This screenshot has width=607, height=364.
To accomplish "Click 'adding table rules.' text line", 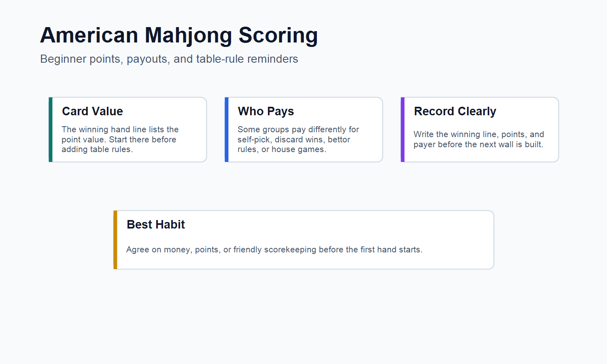I will coord(97,149).
